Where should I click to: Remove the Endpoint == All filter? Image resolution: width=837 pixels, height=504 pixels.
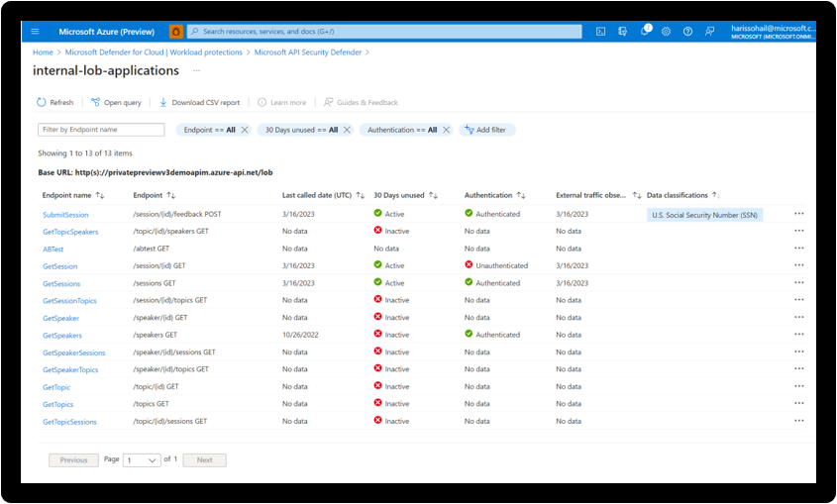(245, 130)
